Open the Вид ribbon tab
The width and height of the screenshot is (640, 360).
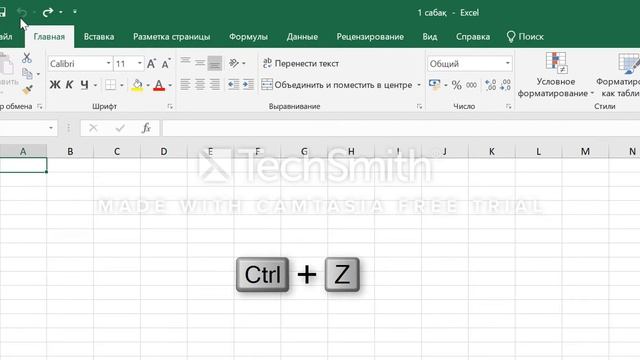[429, 37]
